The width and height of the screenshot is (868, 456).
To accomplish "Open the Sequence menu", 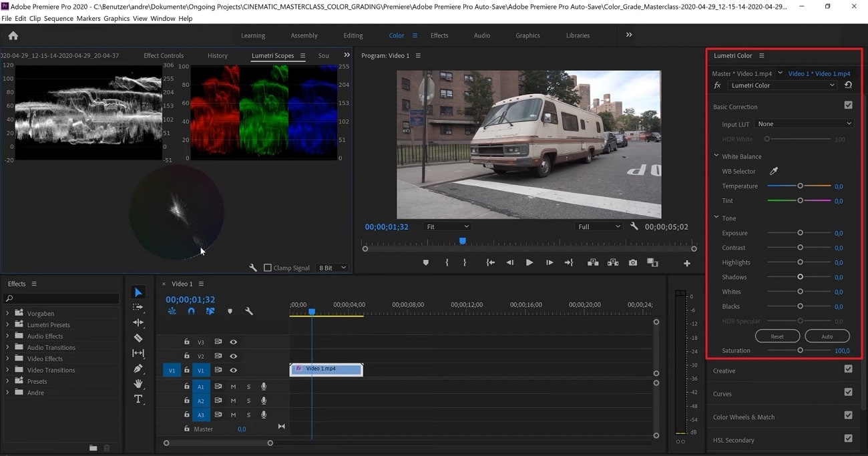I will [x=59, y=18].
